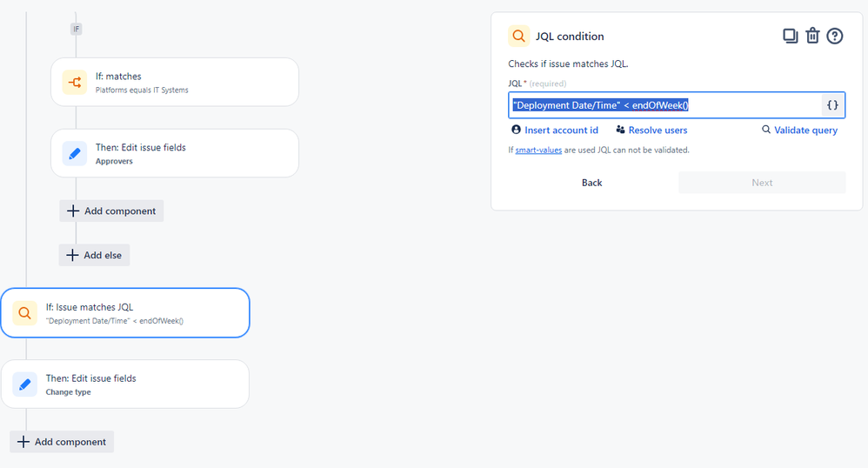The height and width of the screenshot is (468, 868).
Task: Click Add else under the If block
Action: pos(94,256)
